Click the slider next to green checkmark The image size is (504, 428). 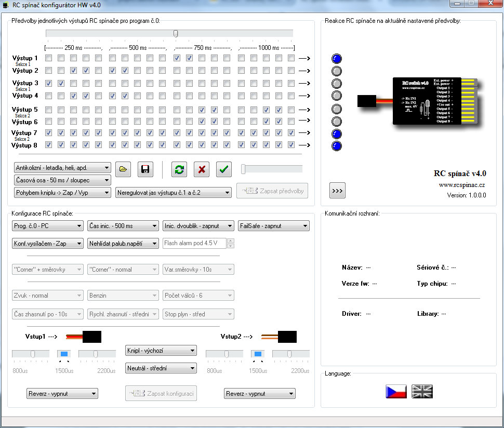click(272, 169)
